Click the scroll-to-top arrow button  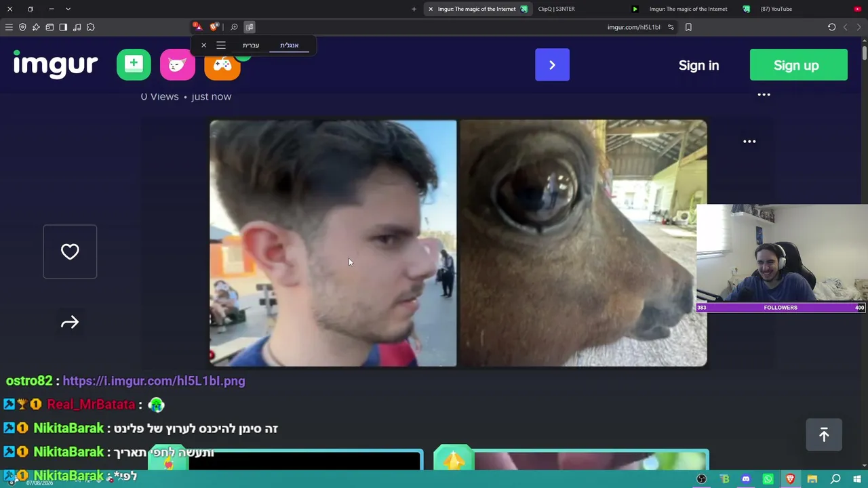pos(824,434)
